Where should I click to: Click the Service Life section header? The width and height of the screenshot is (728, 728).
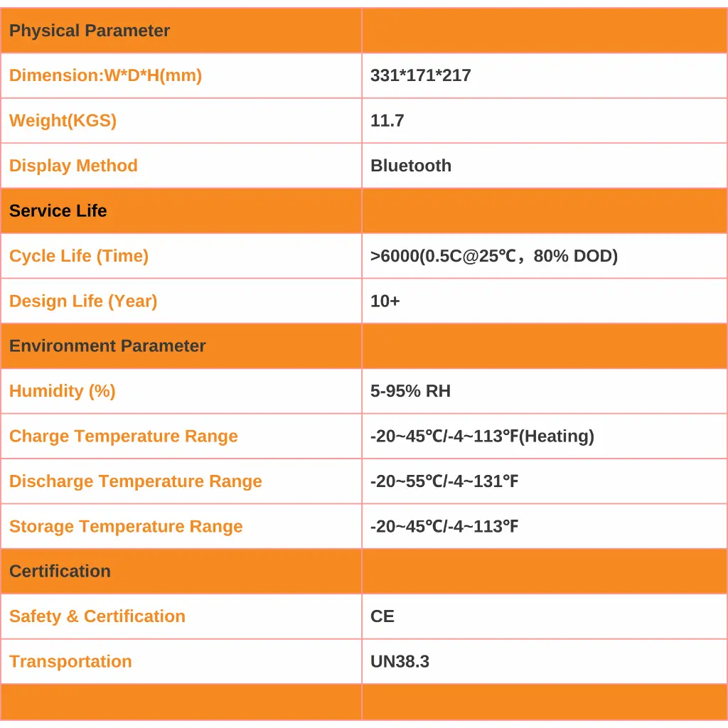(58, 210)
